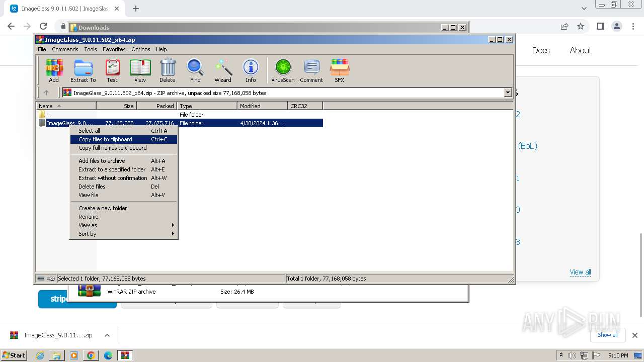The height and width of the screenshot is (362, 644).
Task: Sort by the Packed column header
Action: click(156, 106)
